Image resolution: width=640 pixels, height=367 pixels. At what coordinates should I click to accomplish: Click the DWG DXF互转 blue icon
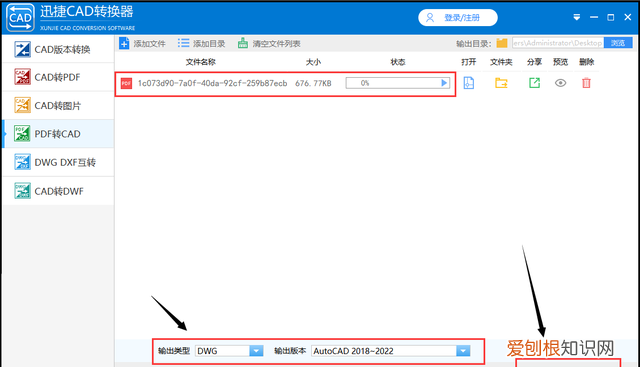[22, 162]
